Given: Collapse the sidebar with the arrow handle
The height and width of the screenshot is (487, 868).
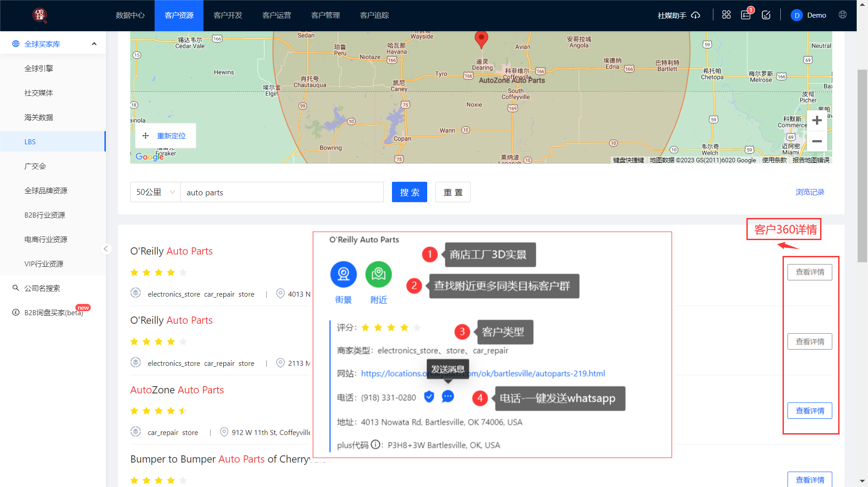Looking at the screenshot, I should point(106,249).
